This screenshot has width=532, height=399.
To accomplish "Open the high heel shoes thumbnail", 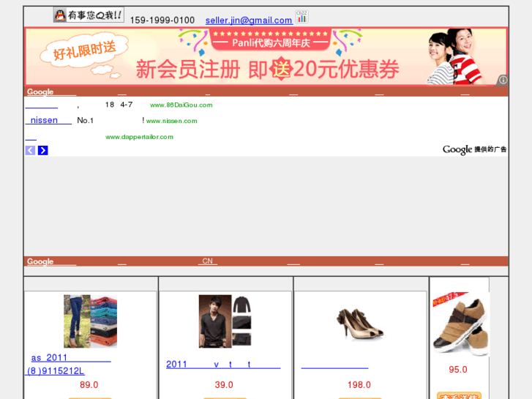I will pos(359,324).
